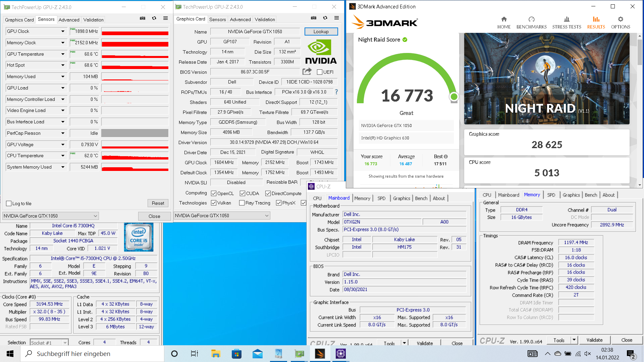Toggle UEFI checkbox in GPU-Z
This screenshot has height=362, width=644.
tap(320, 72)
